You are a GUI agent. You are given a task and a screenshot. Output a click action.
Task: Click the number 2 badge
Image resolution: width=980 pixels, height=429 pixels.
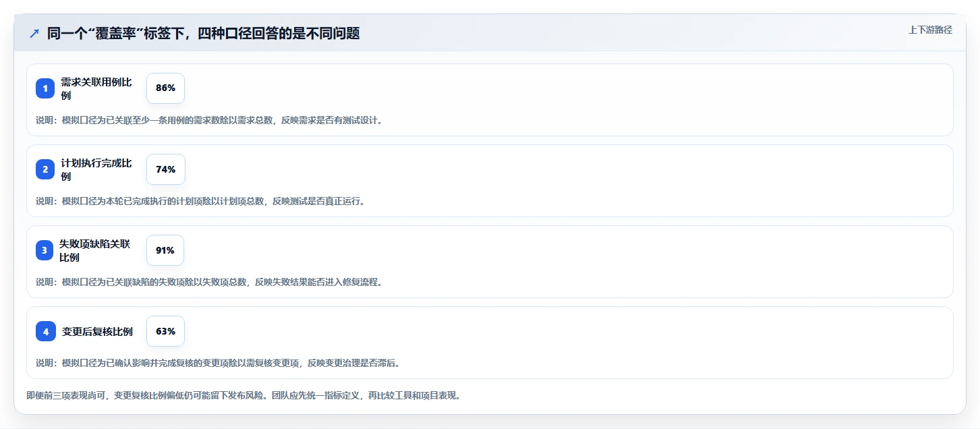click(45, 169)
